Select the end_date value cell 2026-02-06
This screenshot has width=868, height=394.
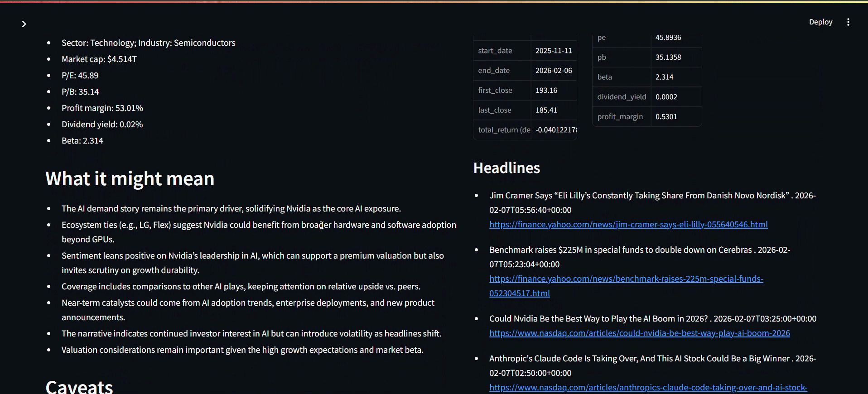point(554,71)
